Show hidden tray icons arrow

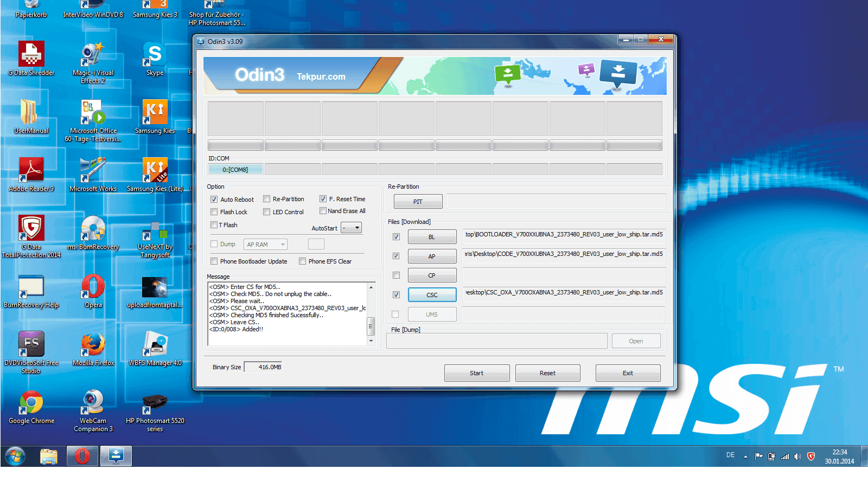[x=745, y=457]
